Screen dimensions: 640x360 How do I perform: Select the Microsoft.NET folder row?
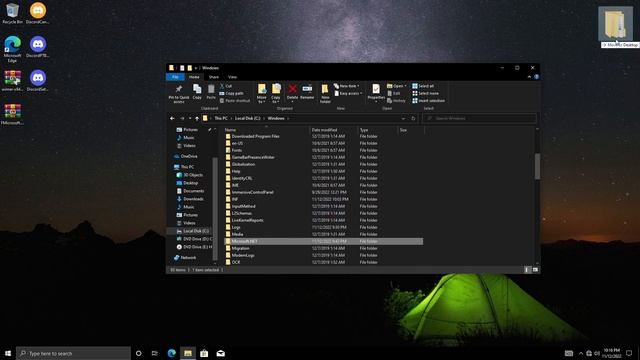(x=323, y=241)
